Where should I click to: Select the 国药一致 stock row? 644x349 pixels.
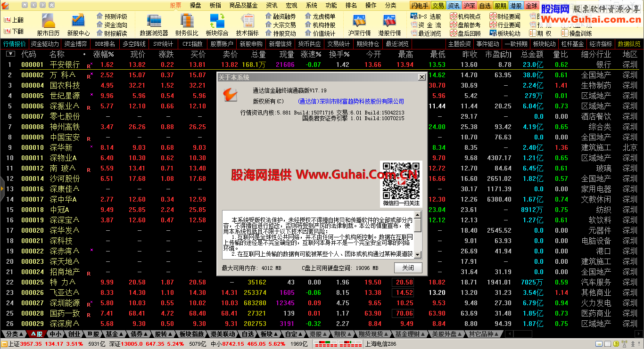tap(322, 313)
